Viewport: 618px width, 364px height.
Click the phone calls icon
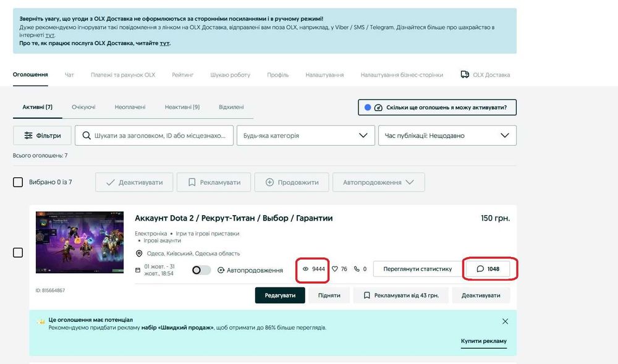357,269
